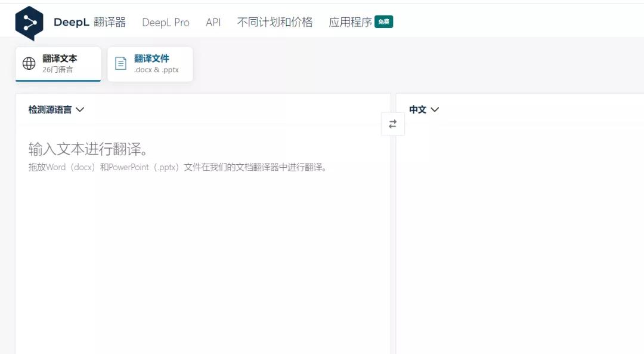Open the DeepL Pro menu item
644x354 pixels.
tap(166, 22)
